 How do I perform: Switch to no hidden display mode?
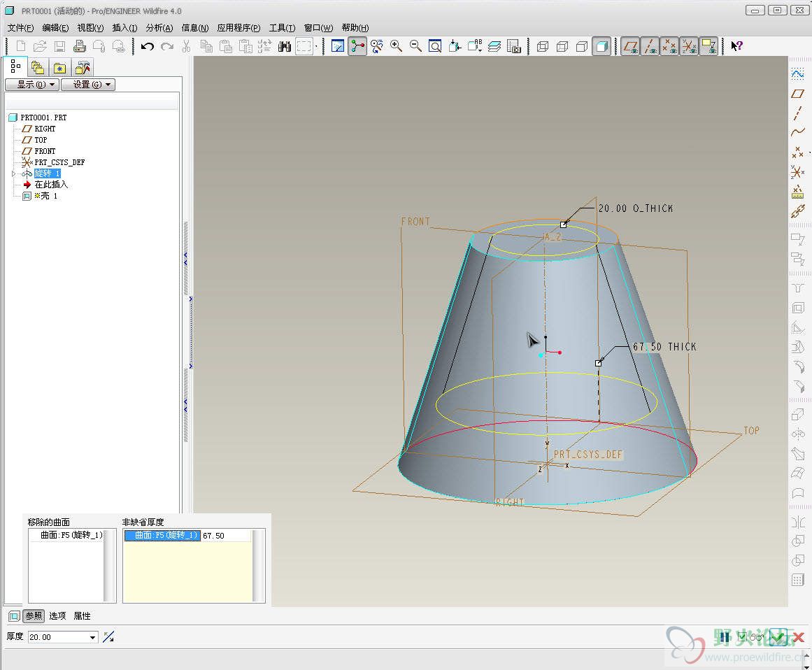582,47
